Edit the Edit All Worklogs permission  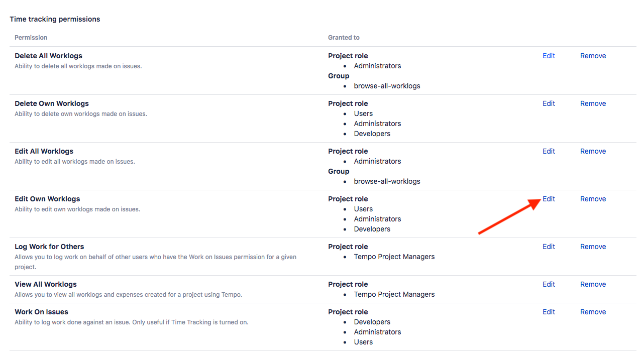(549, 151)
